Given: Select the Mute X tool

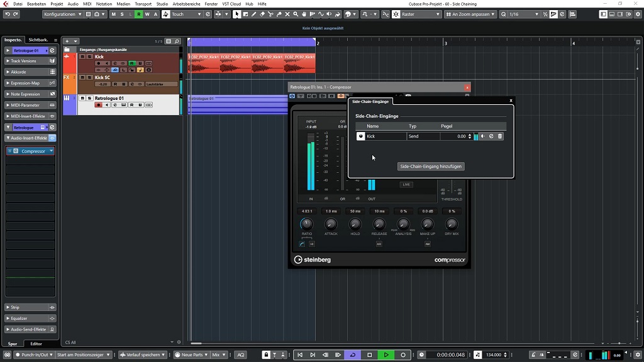Looking at the screenshot, I should (287, 14).
